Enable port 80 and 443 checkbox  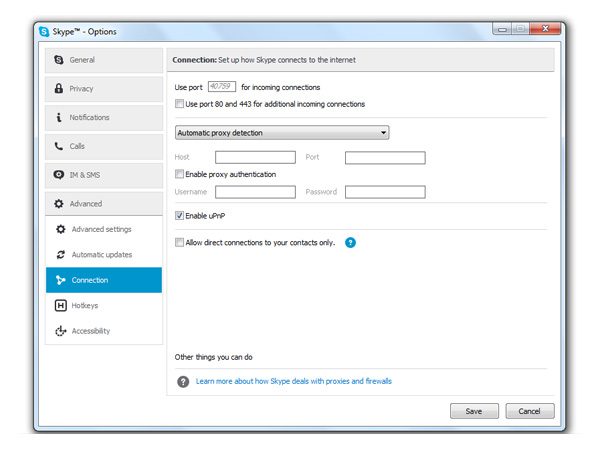click(179, 104)
